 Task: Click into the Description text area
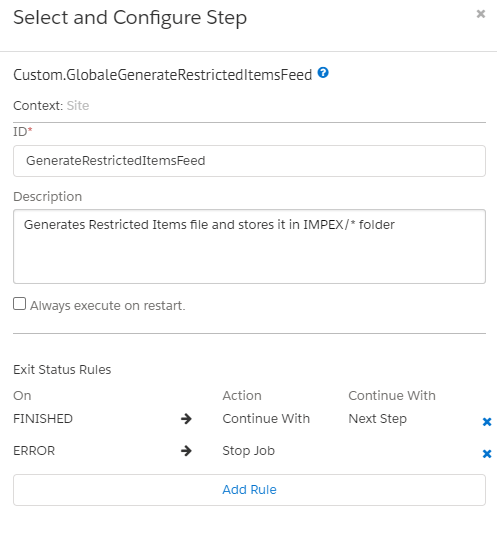click(249, 246)
